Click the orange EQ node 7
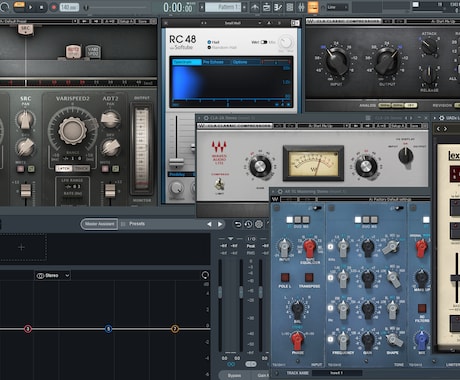 pyautogui.click(x=175, y=329)
